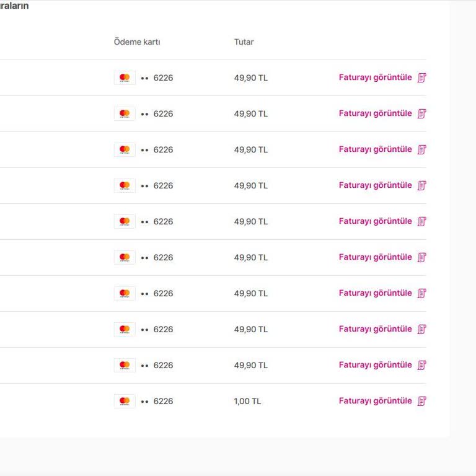
Task: Click the "Ödeme kartı" column header
Action: pyautogui.click(x=137, y=42)
